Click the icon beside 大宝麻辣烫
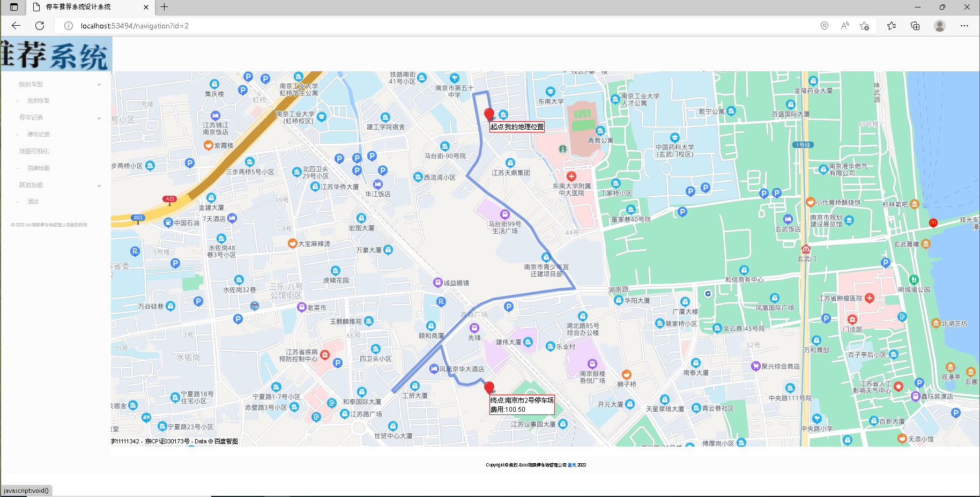 click(292, 243)
